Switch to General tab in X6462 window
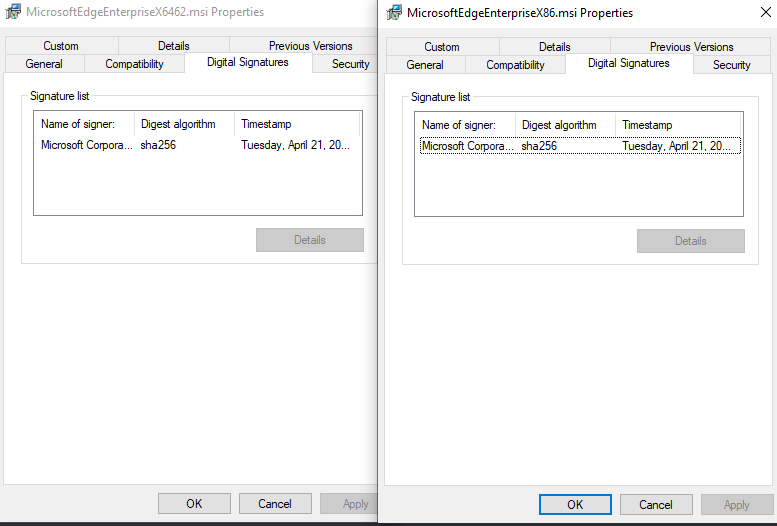This screenshot has height=526, width=777. tap(44, 64)
